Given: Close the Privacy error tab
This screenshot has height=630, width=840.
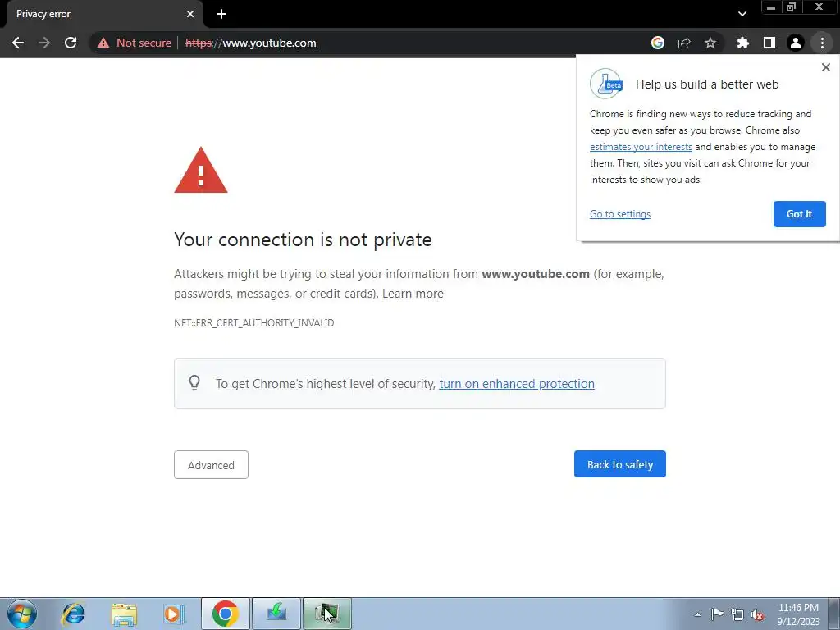Looking at the screenshot, I should point(190,14).
